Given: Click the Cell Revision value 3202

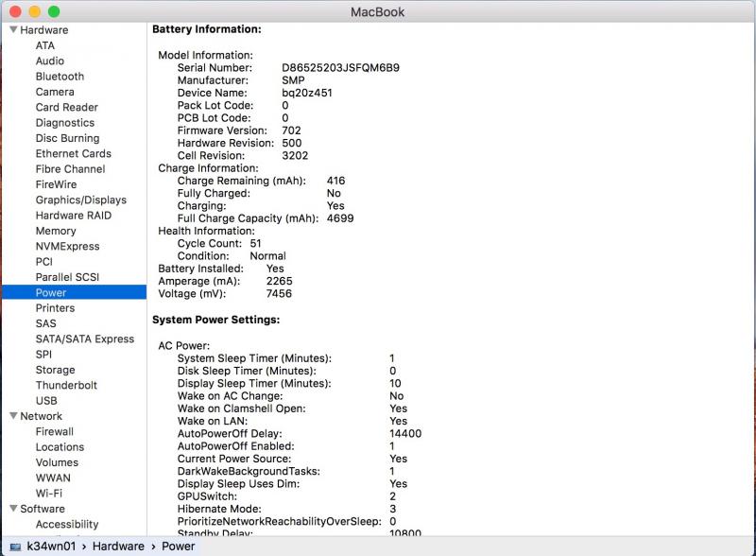Looking at the screenshot, I should coord(295,155).
